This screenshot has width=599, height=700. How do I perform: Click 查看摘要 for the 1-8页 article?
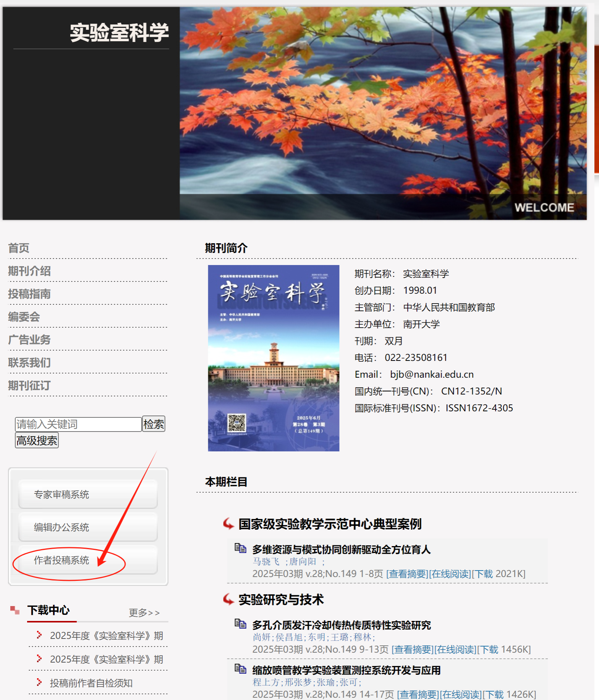pyautogui.click(x=407, y=574)
